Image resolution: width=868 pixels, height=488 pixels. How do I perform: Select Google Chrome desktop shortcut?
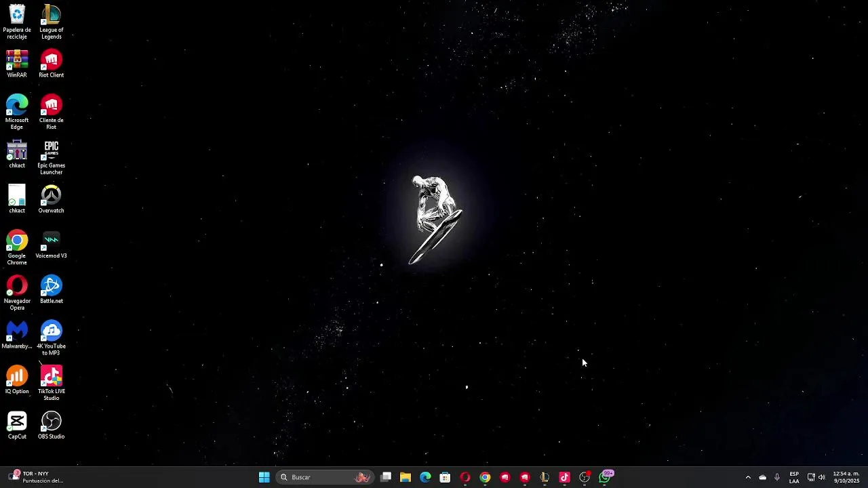pos(17,248)
